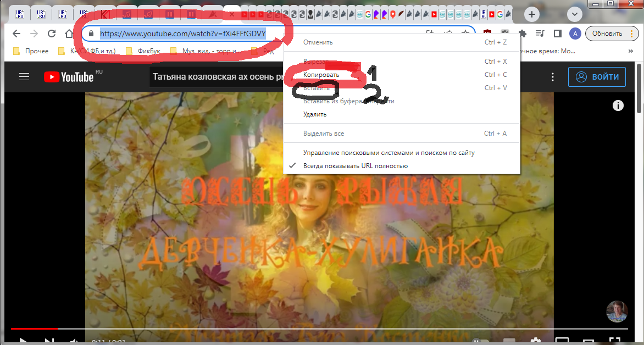644x345 pixels.
Task: Open a new tab with plus button
Action: tap(531, 14)
